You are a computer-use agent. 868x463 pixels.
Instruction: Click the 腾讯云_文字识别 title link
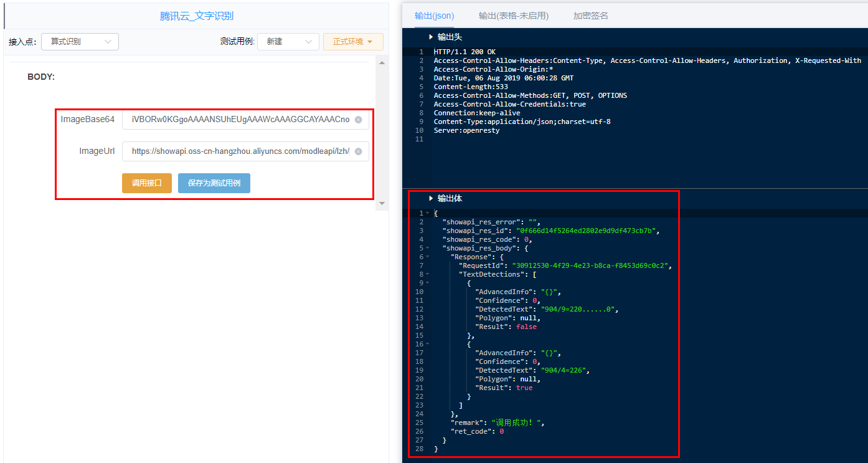point(197,16)
